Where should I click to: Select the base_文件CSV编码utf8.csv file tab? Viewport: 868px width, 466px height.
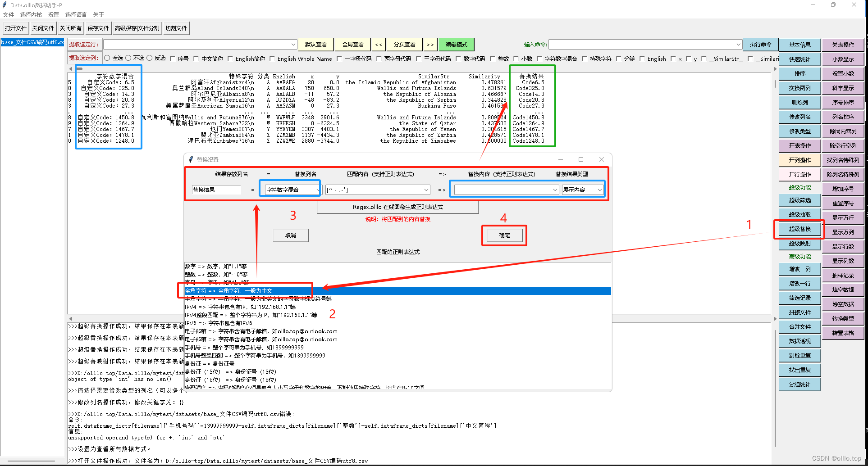point(32,42)
